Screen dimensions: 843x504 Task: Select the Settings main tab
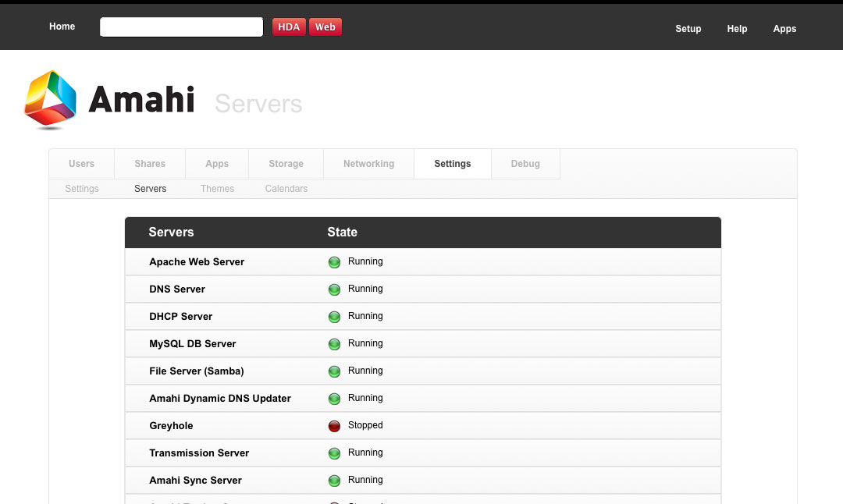(453, 164)
